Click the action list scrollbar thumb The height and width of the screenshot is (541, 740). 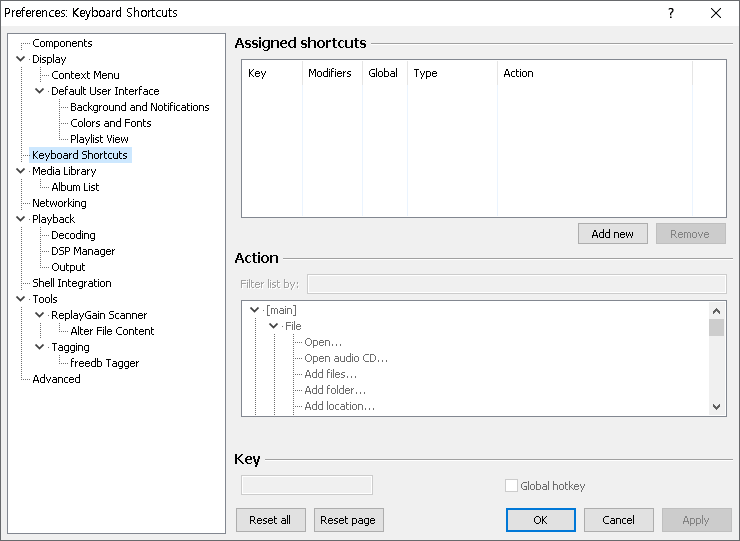[x=716, y=327]
